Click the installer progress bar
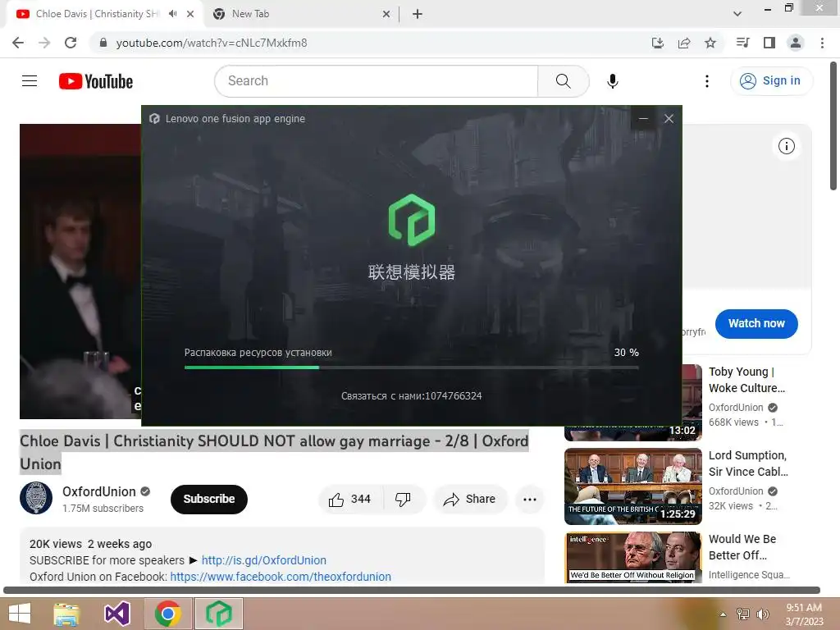This screenshot has width=840, height=630. (412, 367)
